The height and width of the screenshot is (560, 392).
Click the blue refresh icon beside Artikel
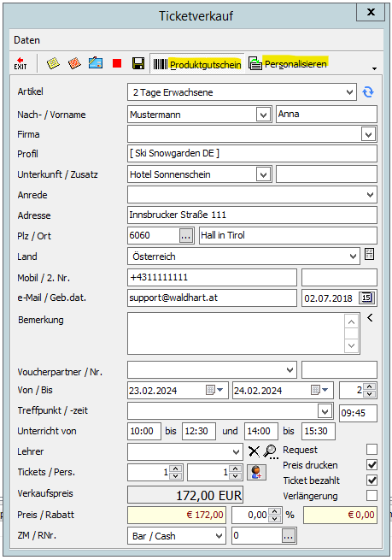(368, 92)
